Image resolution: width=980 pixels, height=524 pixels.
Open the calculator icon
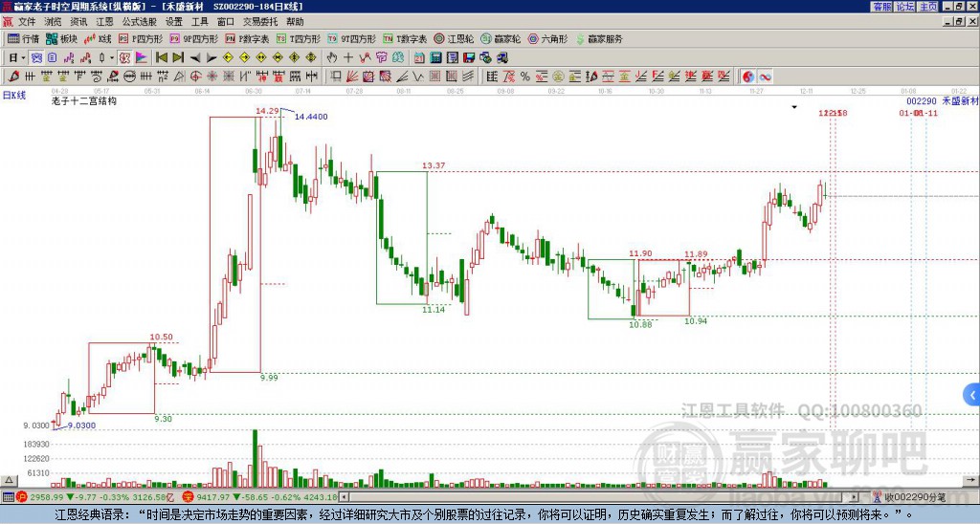[436, 58]
